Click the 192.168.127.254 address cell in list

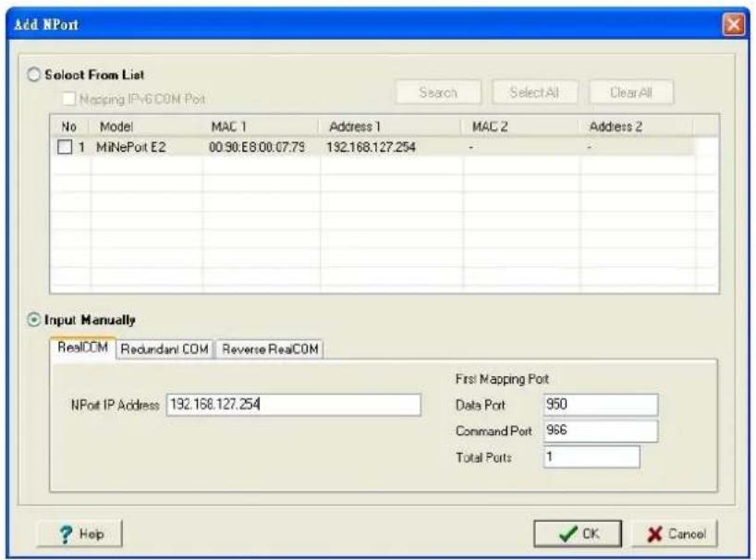(x=371, y=147)
